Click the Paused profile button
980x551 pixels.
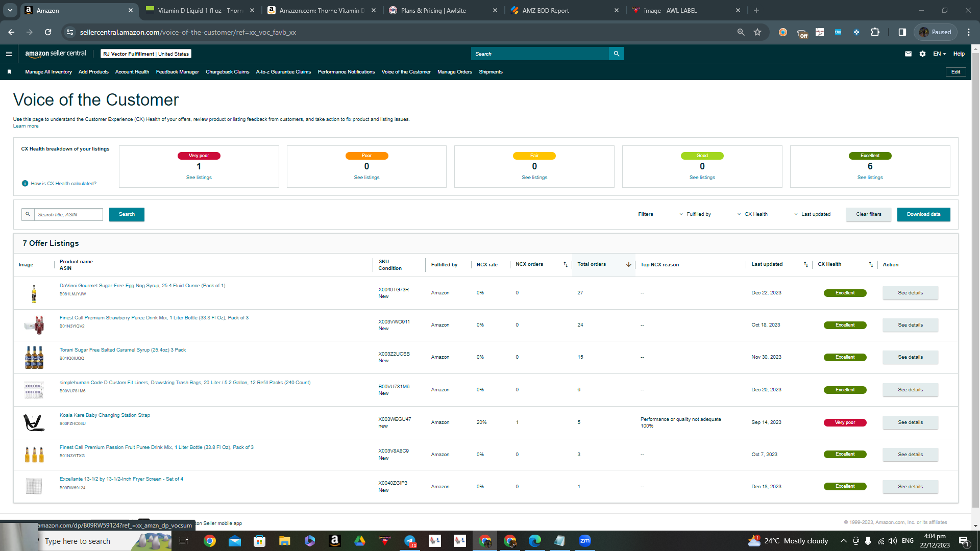(x=935, y=32)
